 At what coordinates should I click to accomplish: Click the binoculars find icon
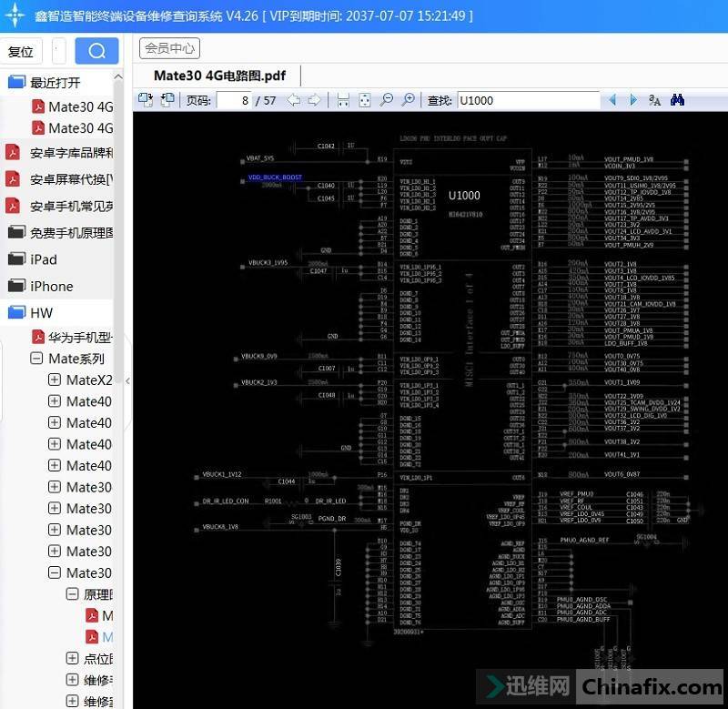677,100
